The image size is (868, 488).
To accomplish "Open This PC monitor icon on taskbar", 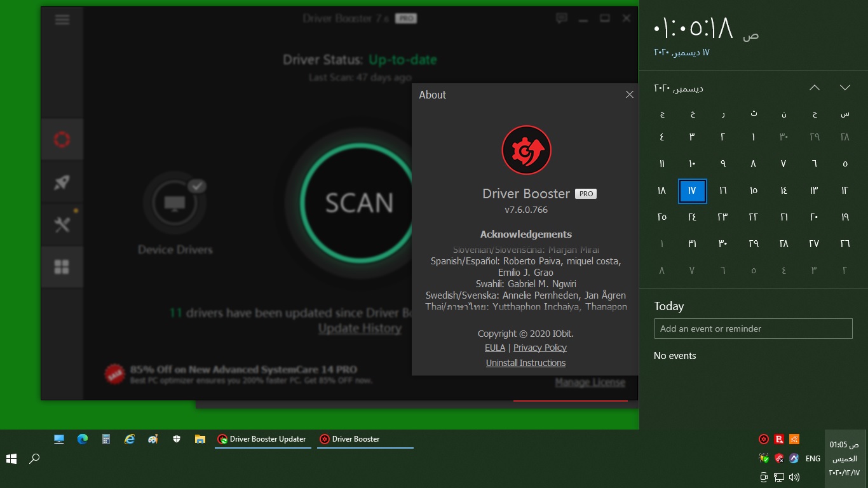I will pyautogui.click(x=59, y=439).
